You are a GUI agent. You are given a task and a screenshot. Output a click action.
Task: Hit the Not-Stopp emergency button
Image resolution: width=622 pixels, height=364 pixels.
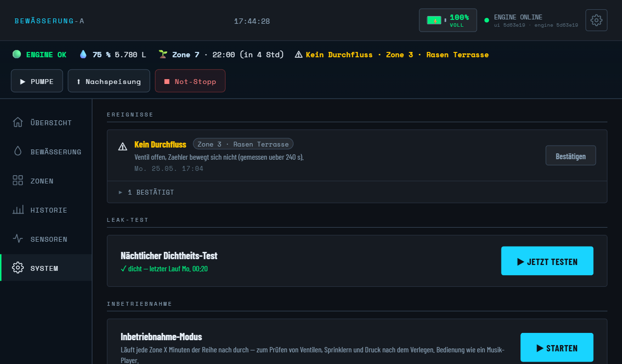[190, 81]
